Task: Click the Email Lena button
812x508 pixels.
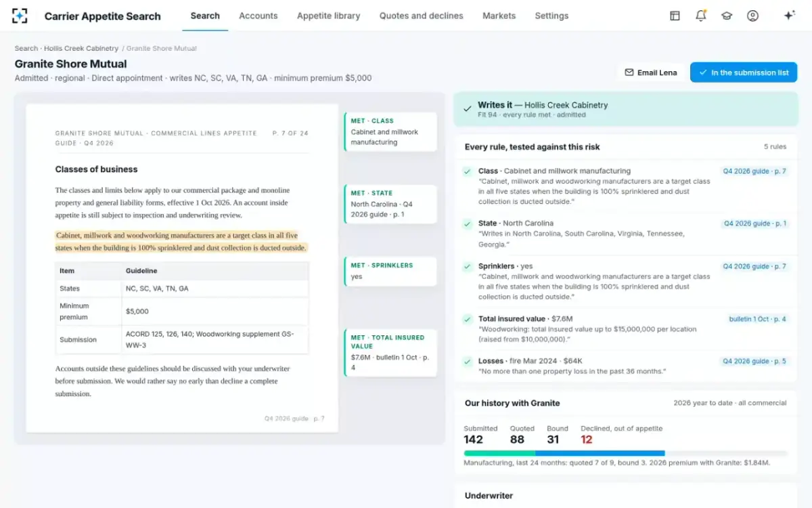Action: click(x=651, y=72)
